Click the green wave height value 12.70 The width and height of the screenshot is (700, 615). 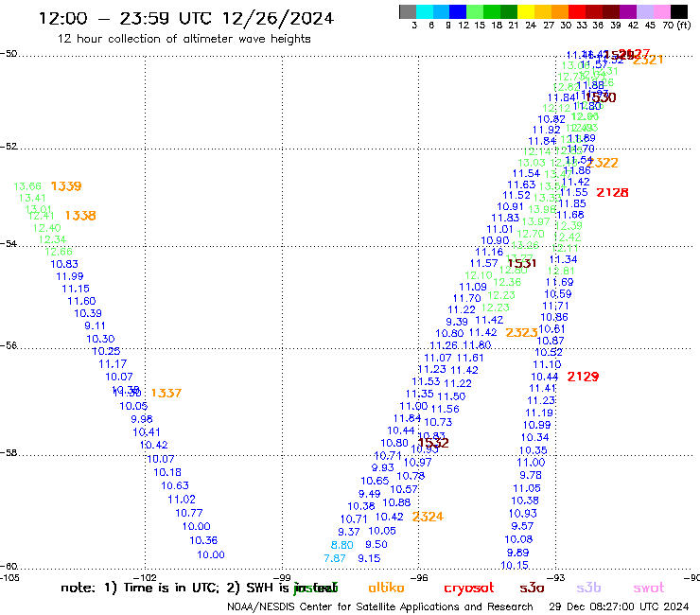coord(531,234)
